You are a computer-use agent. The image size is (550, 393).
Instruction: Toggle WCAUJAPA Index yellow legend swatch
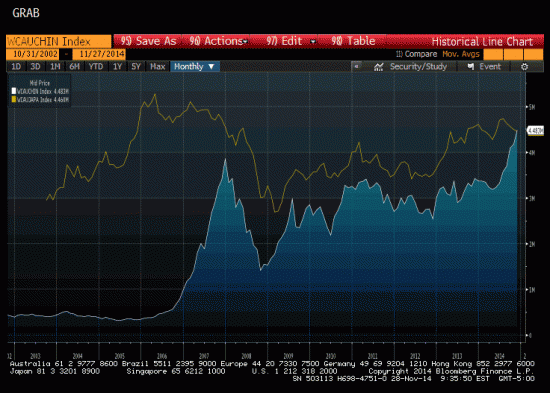coord(14,100)
